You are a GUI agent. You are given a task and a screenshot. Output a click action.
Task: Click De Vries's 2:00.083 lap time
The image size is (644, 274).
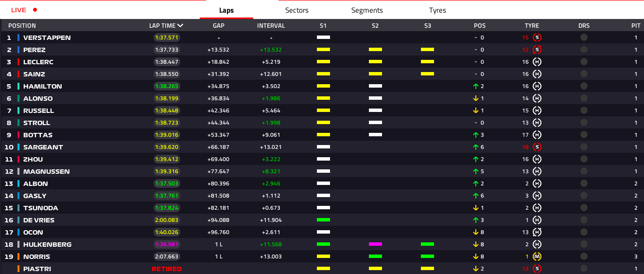coord(167,220)
